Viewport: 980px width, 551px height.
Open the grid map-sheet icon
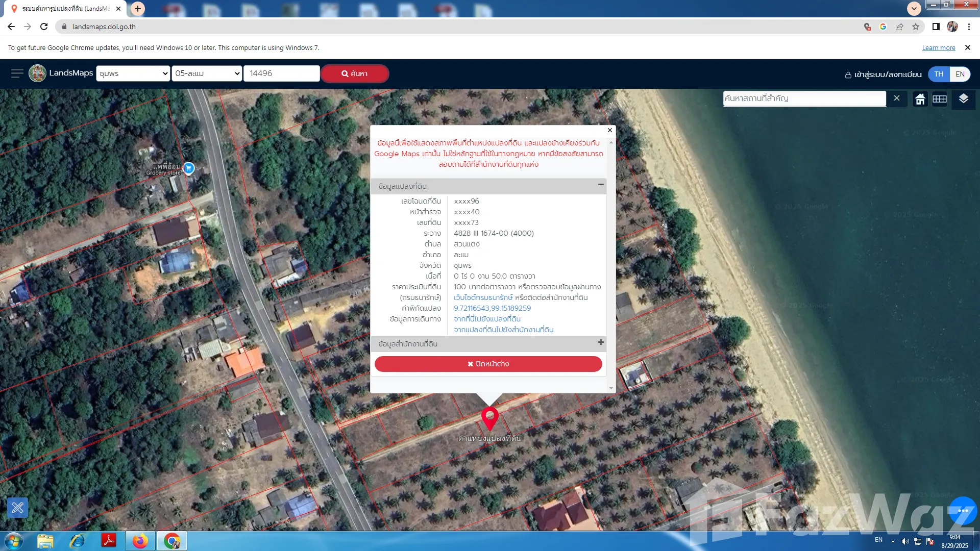(940, 99)
